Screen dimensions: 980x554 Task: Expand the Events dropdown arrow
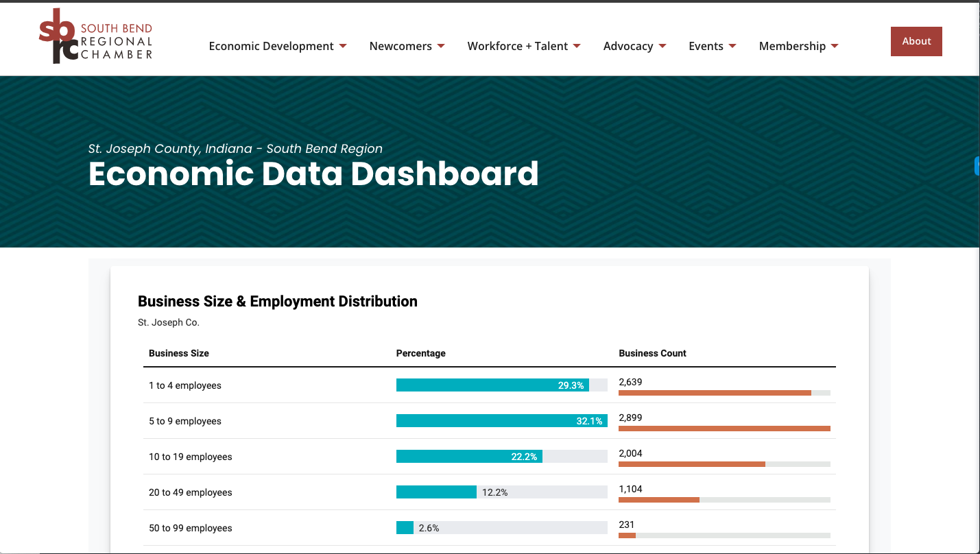[732, 46]
